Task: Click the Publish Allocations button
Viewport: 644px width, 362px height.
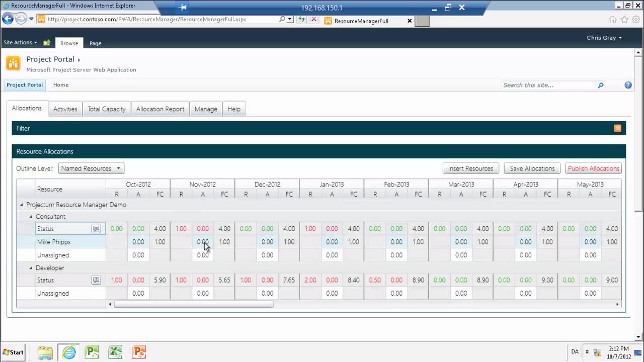Action: click(594, 168)
